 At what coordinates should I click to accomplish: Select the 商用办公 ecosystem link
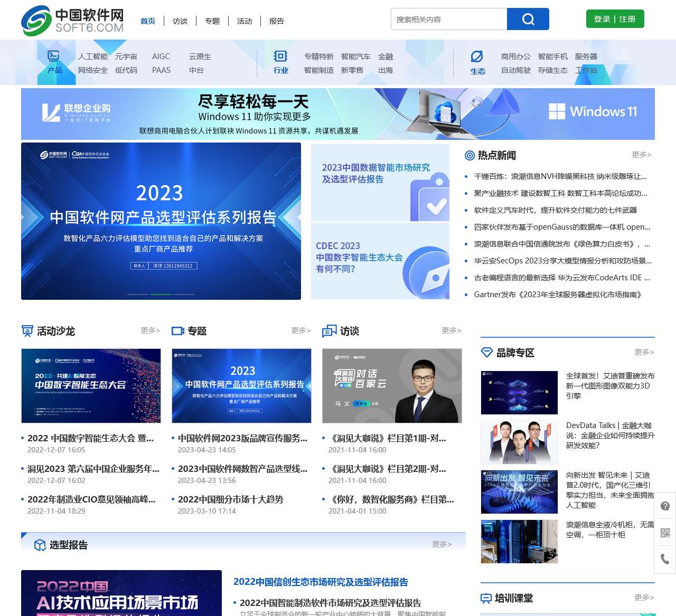(516, 56)
